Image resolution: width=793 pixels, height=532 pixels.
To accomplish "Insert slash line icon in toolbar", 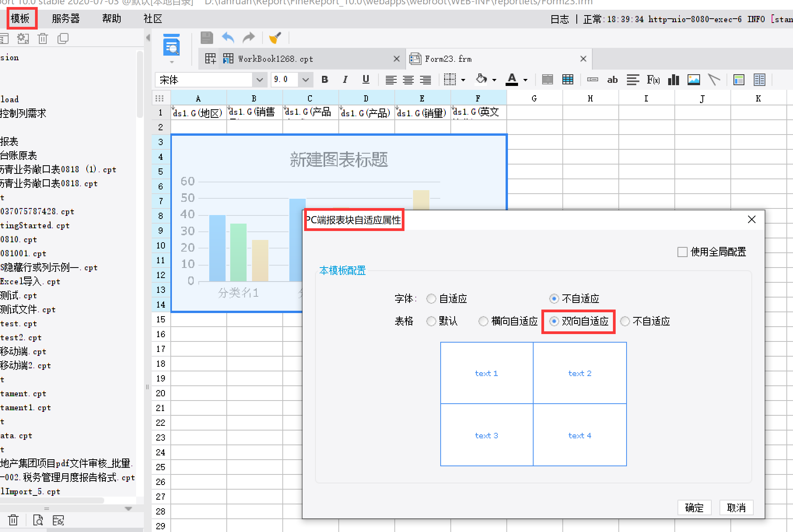I will pos(714,80).
